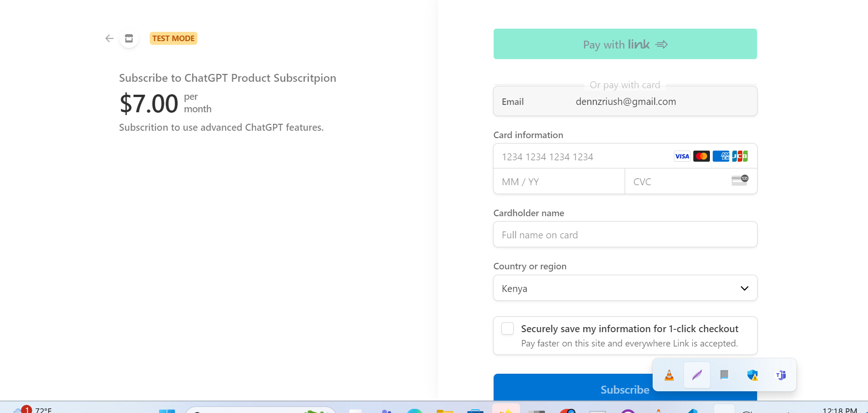This screenshot has width=868, height=413.
Task: Click the JCB card logo
Action: [740, 156]
